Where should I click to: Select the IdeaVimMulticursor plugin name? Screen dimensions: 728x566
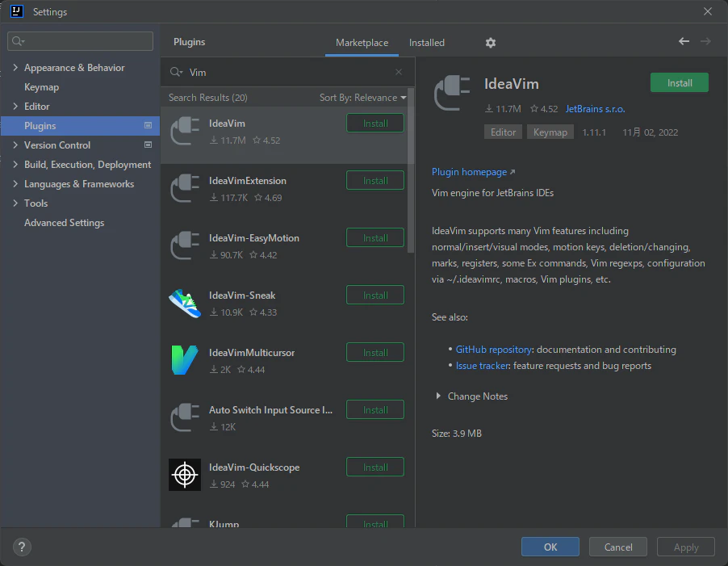[252, 352]
